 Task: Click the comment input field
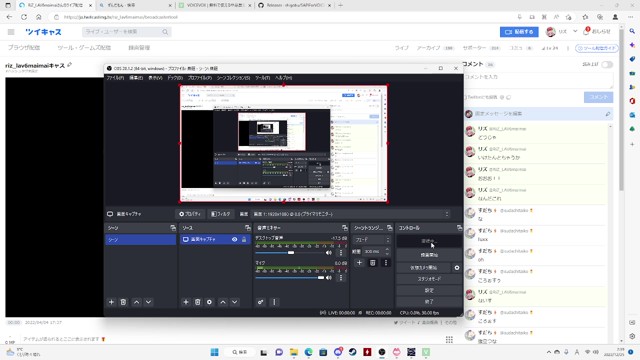539,80
